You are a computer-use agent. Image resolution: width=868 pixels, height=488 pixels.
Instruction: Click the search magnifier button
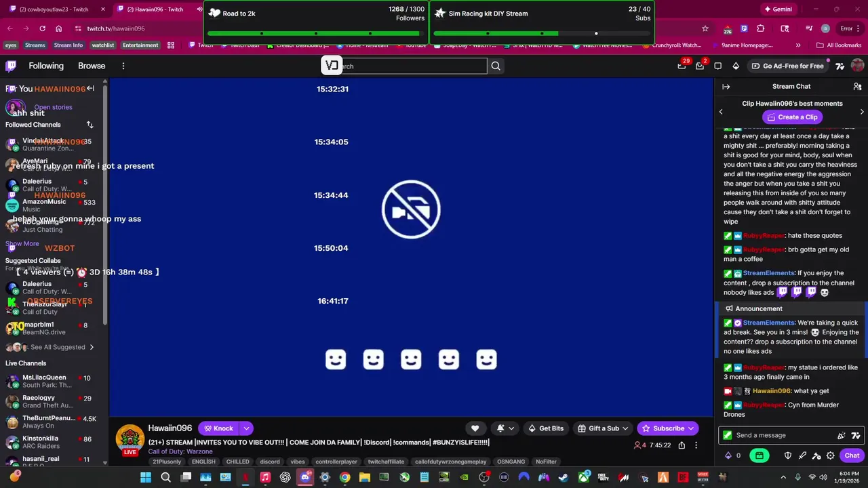click(496, 66)
